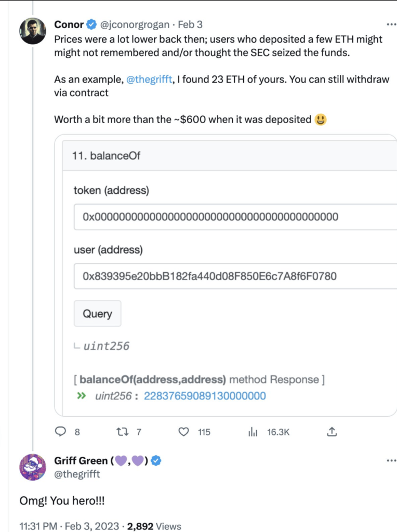Click Griff Green's verified badge

point(155,461)
